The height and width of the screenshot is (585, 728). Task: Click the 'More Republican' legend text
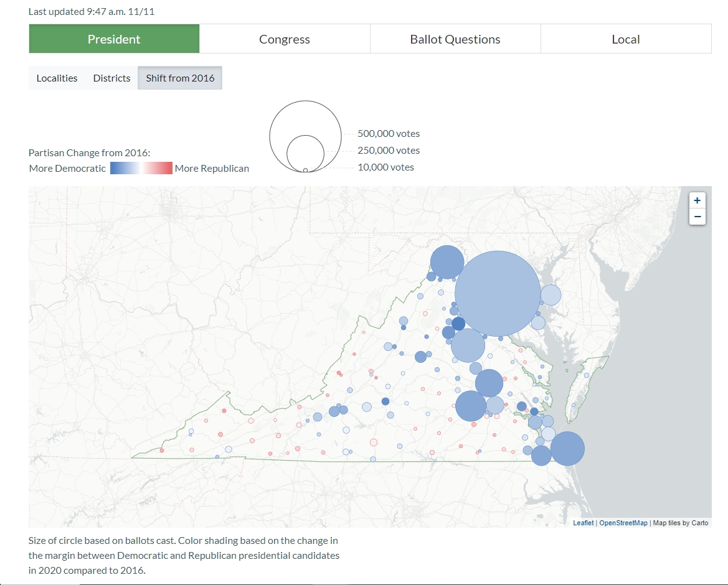212,169
